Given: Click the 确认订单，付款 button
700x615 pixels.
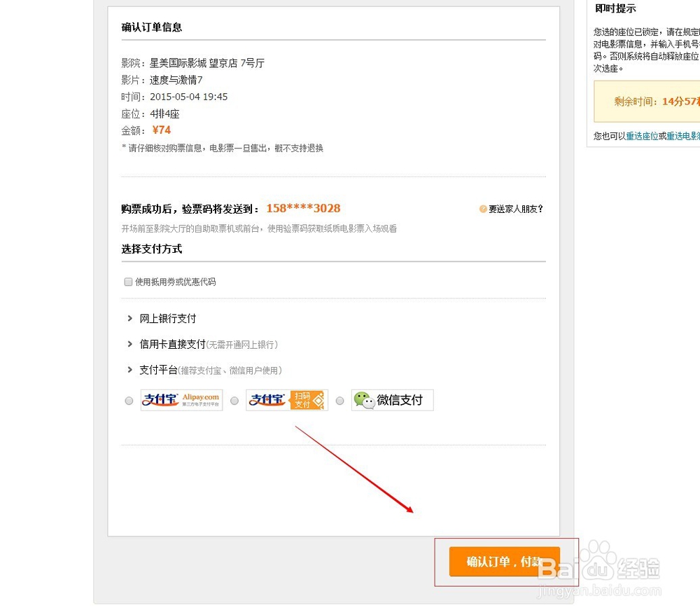Looking at the screenshot, I should pyautogui.click(x=505, y=561).
